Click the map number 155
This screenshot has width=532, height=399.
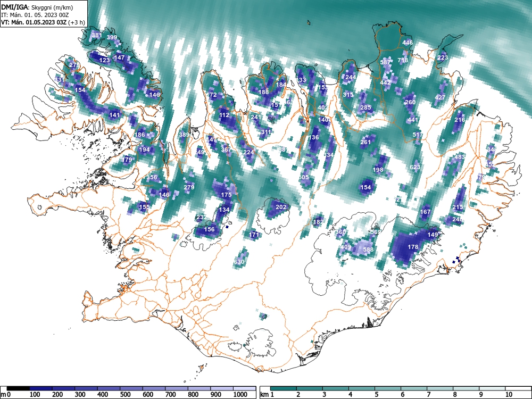click(144, 206)
